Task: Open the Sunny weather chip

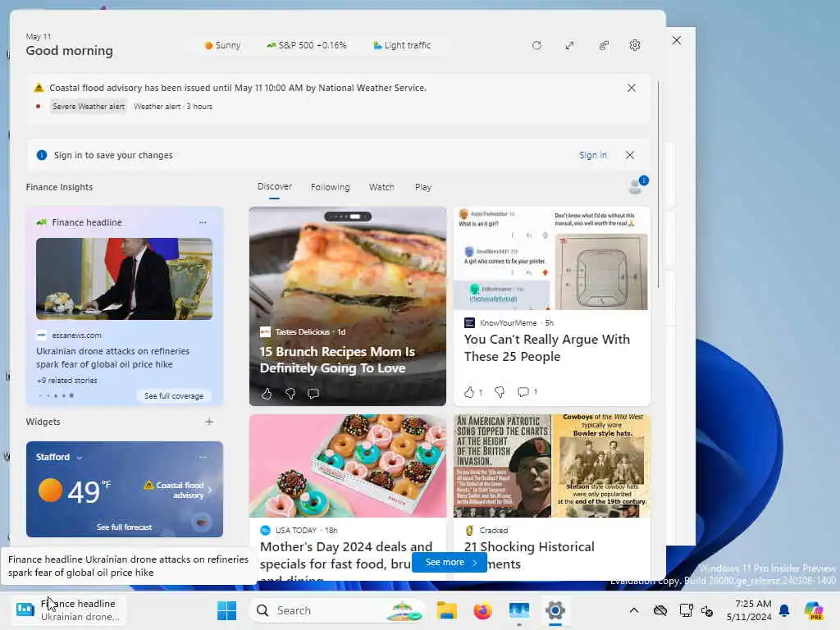Action: pos(222,46)
